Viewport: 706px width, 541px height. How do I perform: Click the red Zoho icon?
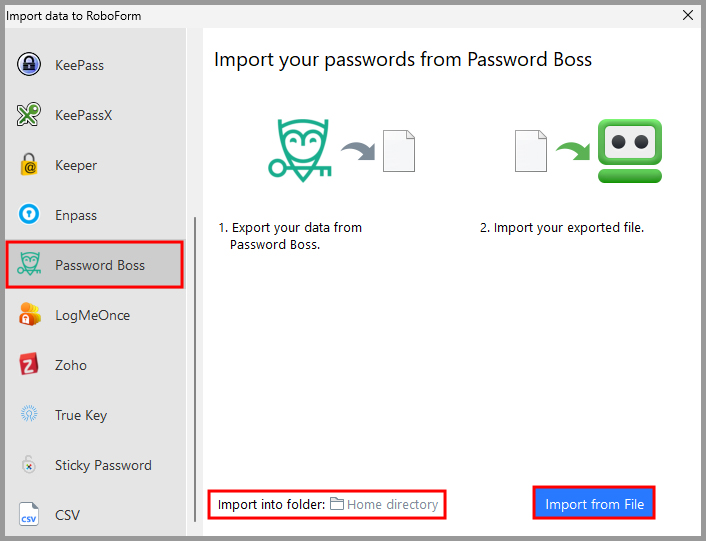click(29, 365)
